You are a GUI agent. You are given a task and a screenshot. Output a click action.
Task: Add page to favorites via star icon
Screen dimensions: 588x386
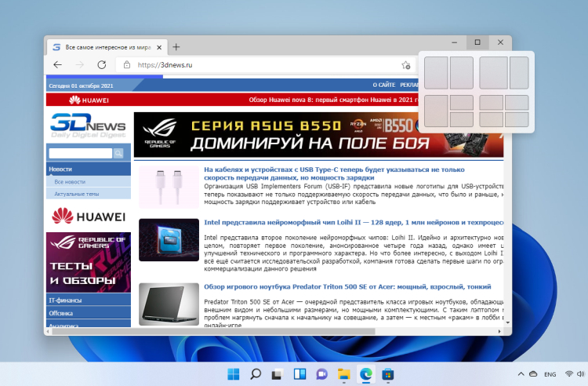(x=406, y=65)
